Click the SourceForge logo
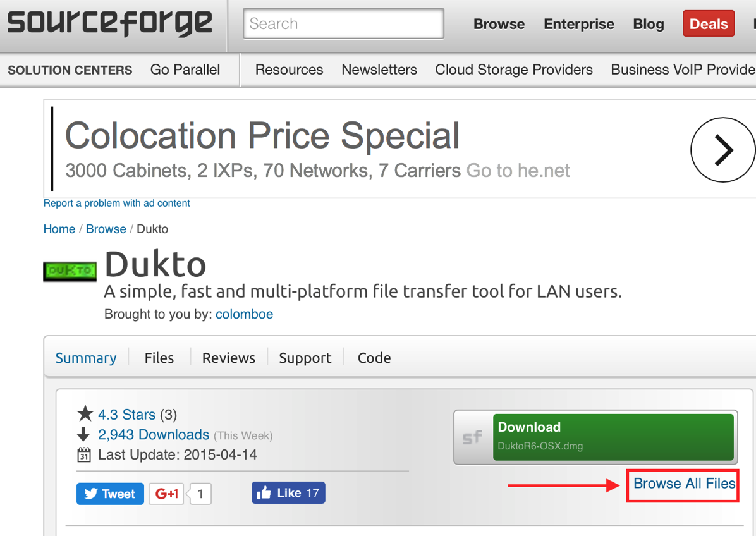 pos(109,23)
